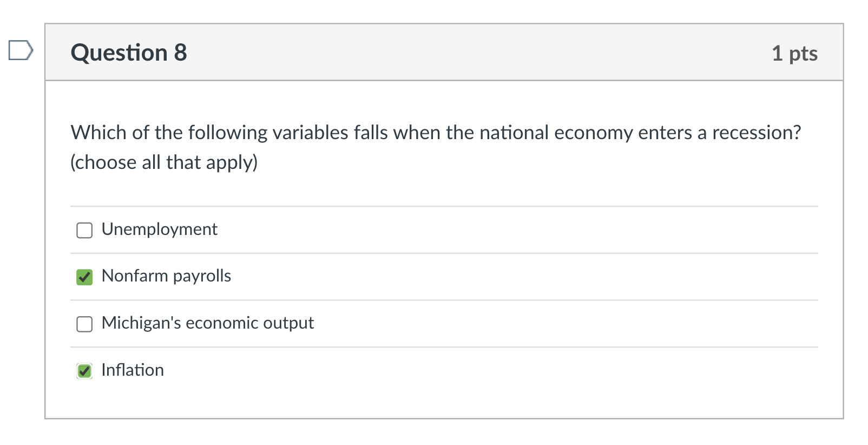Select the Unemployment answer label

click(x=159, y=229)
